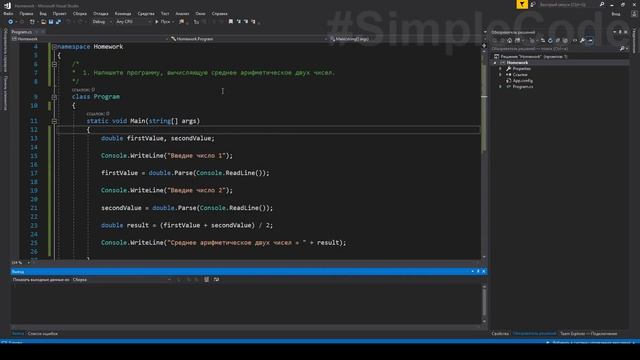Image resolution: width=640 pixels, height=360 pixels.
Task: Select the Properties tree item
Action: tap(522, 69)
